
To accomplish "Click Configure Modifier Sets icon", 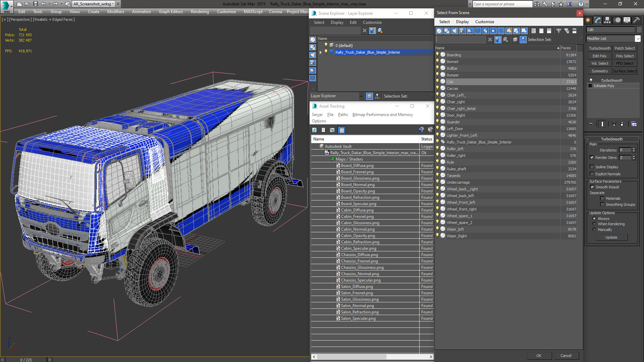I will point(634,124).
